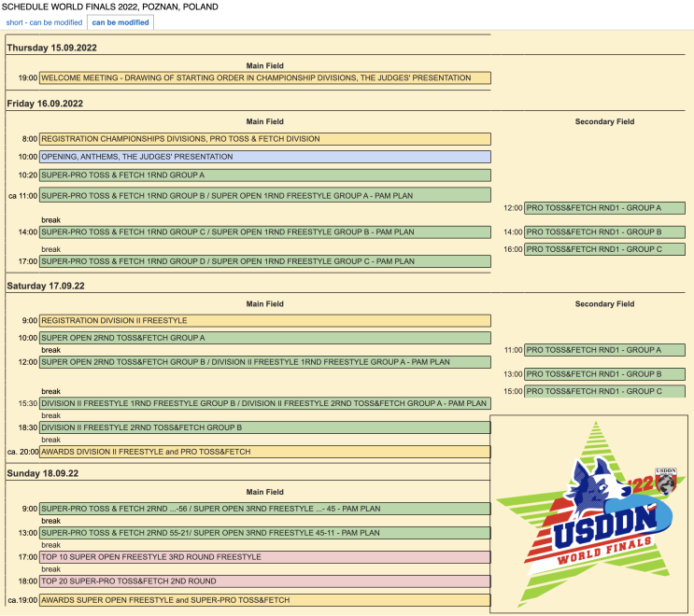This screenshot has width=694, height=616.
Task: Click the 'ca.19:00' time label
Action: (x=23, y=600)
